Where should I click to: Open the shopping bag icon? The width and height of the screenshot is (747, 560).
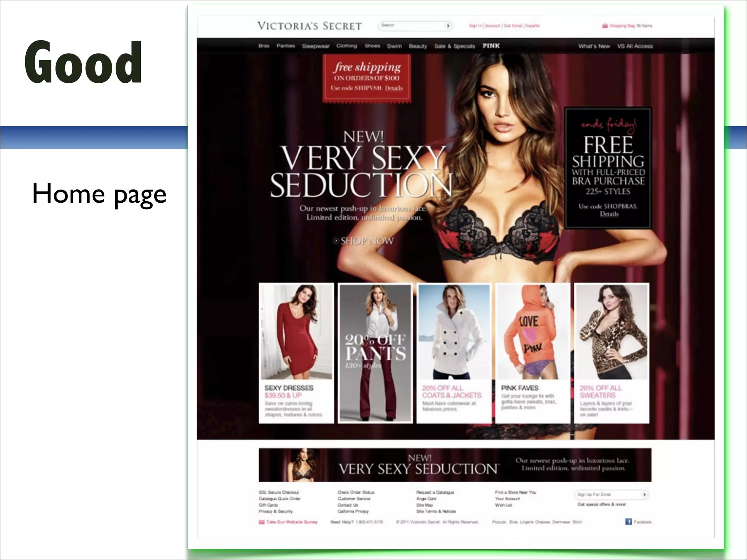pos(605,26)
